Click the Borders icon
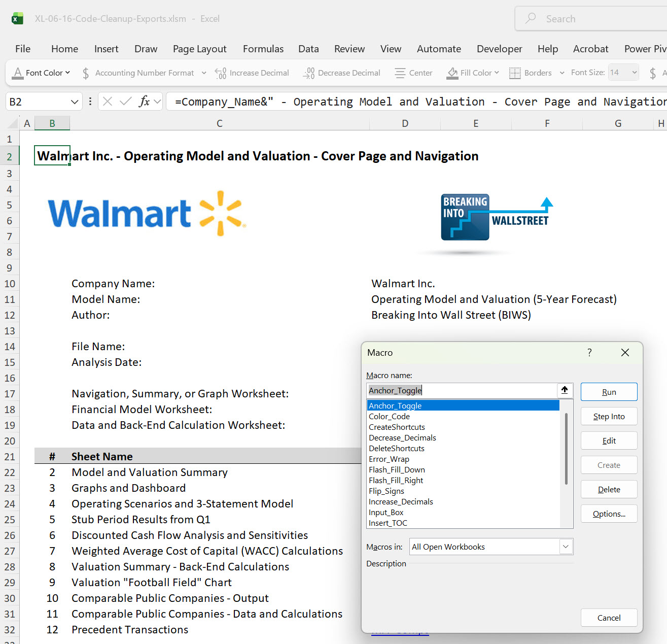Screen dimensions: 667x644 click(515, 73)
